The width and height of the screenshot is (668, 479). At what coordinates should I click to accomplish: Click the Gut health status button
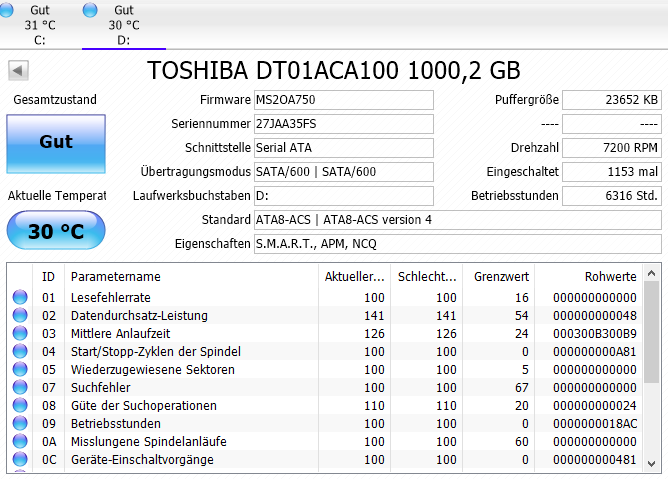[56, 144]
